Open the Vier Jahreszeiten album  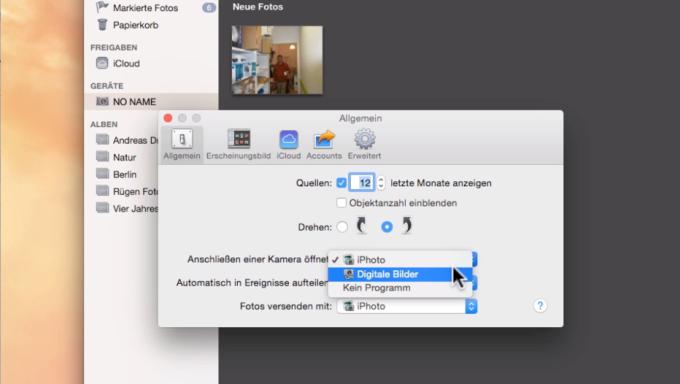coord(127,209)
